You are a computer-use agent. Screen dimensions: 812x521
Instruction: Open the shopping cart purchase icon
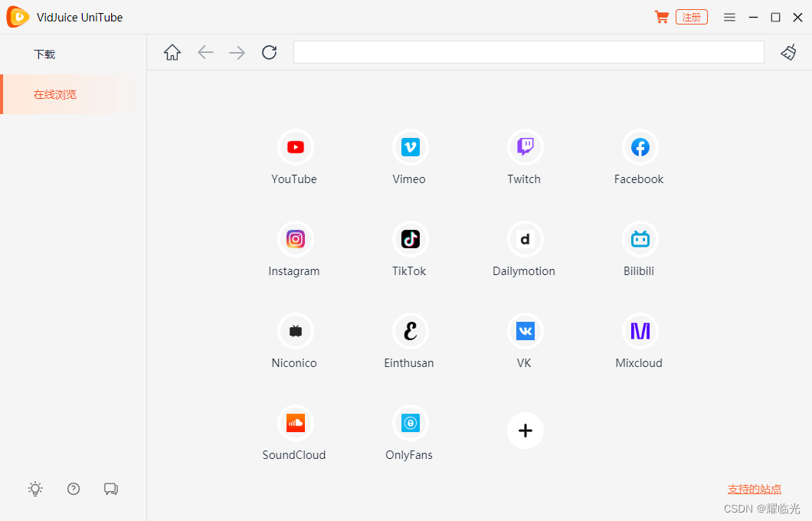661,17
